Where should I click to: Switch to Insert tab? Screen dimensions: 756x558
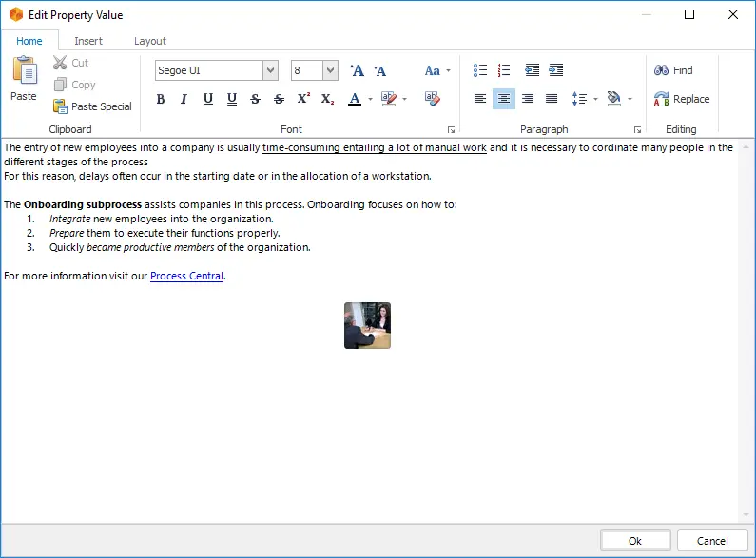click(x=88, y=41)
